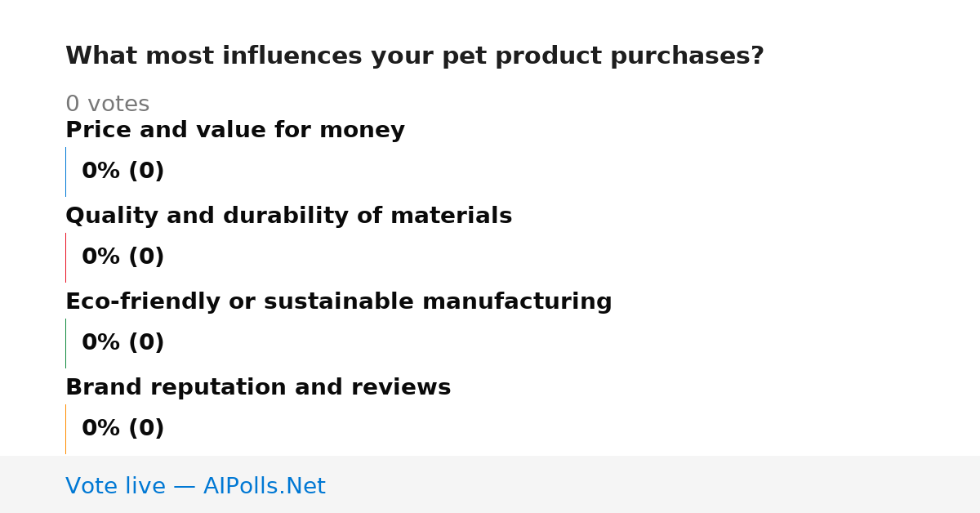980x513 pixels.
Task: Click the 0% (0) result for Quality and durability
Action: pos(122,257)
